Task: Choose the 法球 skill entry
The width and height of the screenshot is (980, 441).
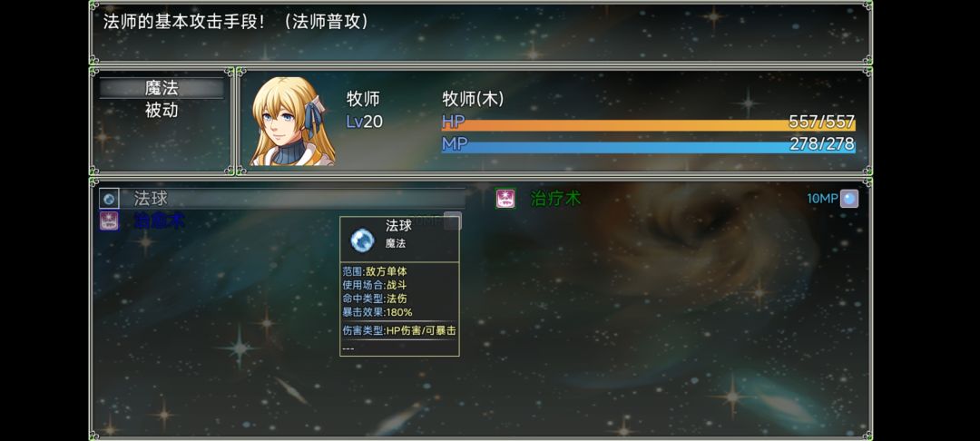Action: [282, 199]
